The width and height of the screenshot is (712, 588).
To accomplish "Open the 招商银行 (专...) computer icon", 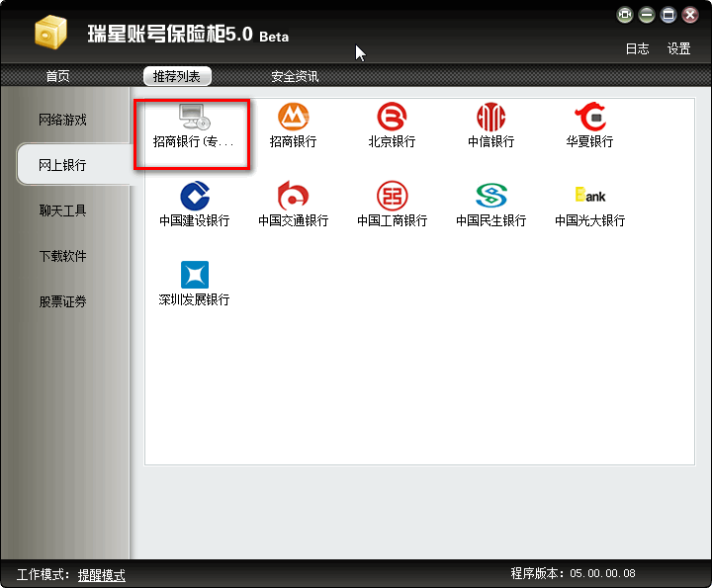I will pyautogui.click(x=195, y=117).
